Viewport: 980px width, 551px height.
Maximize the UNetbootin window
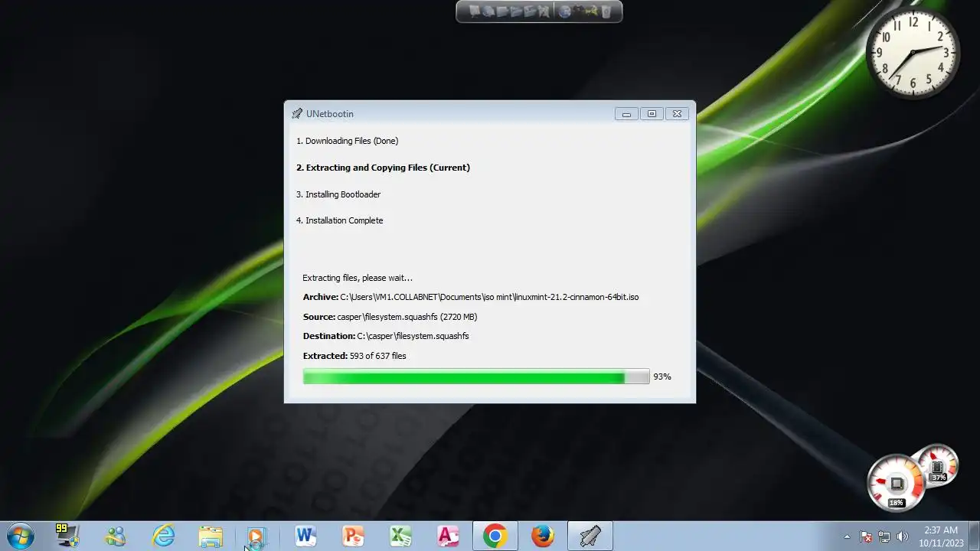point(652,114)
